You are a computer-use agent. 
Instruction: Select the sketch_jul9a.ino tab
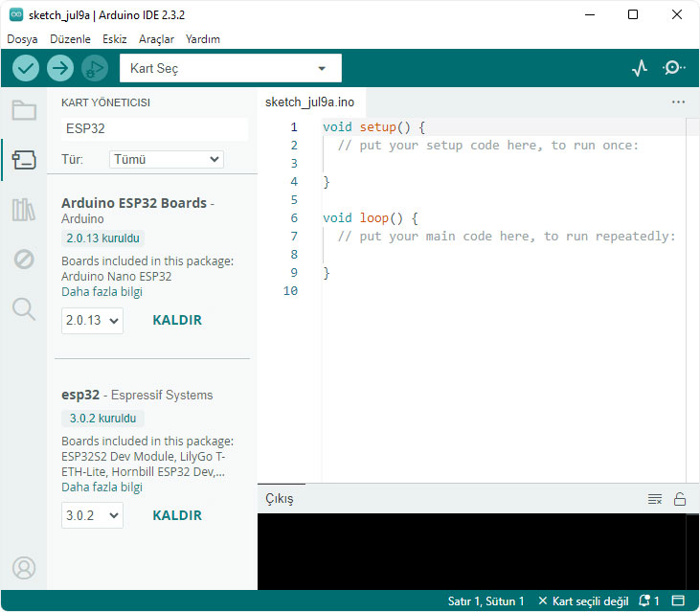pyautogui.click(x=310, y=102)
